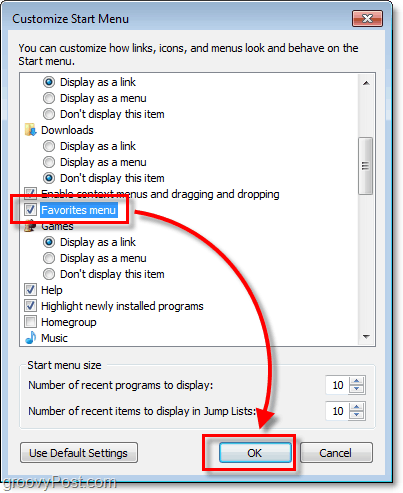Select Display as a link under Downloads

(x=49, y=146)
